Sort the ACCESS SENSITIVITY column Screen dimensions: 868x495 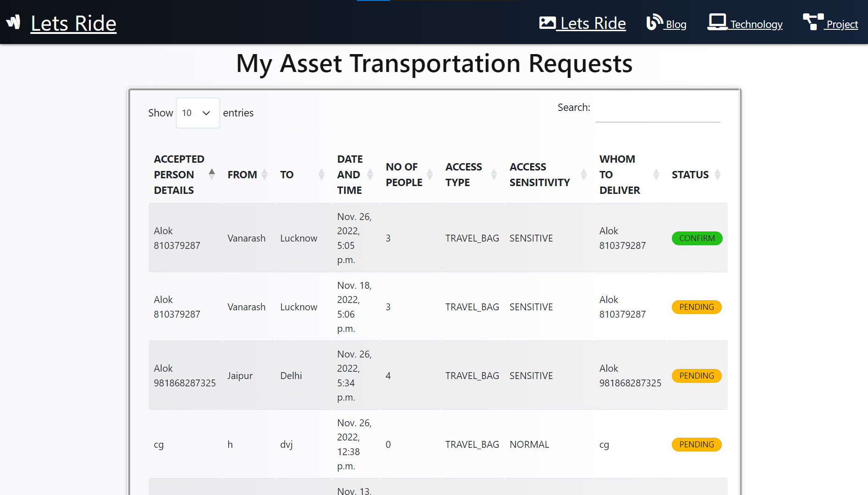pyautogui.click(x=583, y=174)
